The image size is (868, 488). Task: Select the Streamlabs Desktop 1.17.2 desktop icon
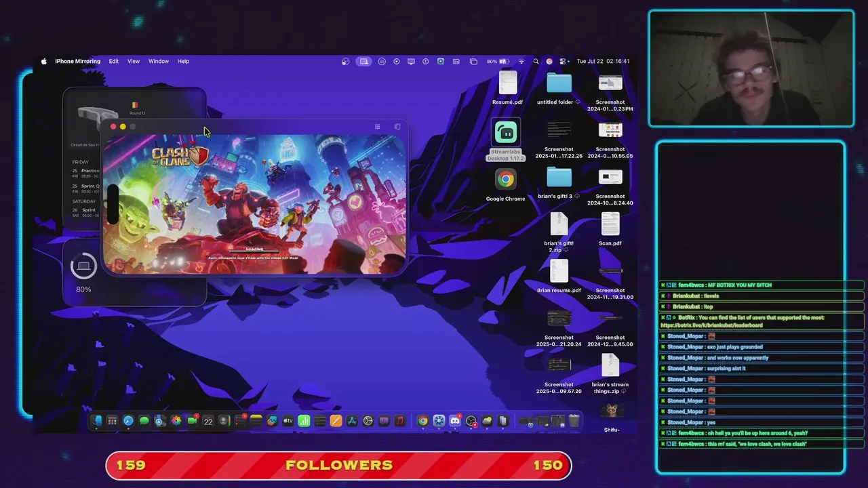click(x=505, y=140)
